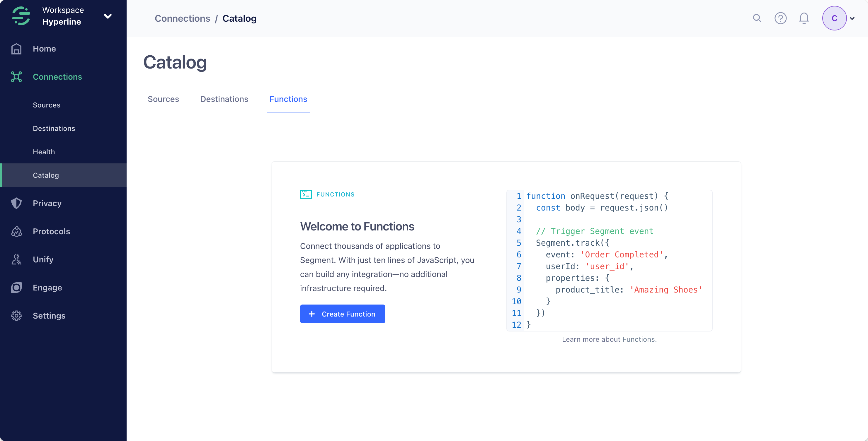The height and width of the screenshot is (441, 868).
Task: Click the Functions terminal icon
Action: pos(306,194)
